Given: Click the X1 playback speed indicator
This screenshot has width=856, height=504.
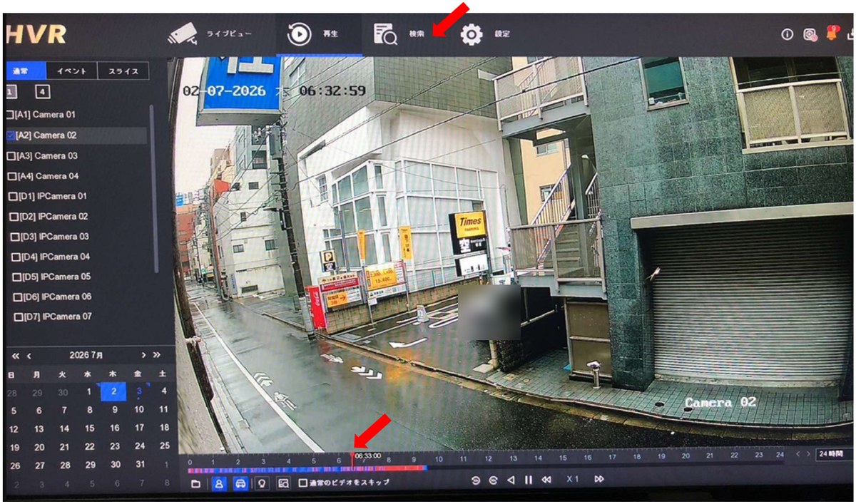Looking at the screenshot, I should (x=572, y=480).
